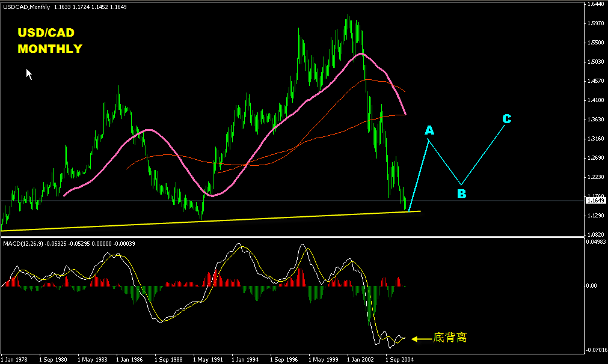The image size is (608, 364).
Task: Click the 1 May 1991 date label
Action: (208, 359)
